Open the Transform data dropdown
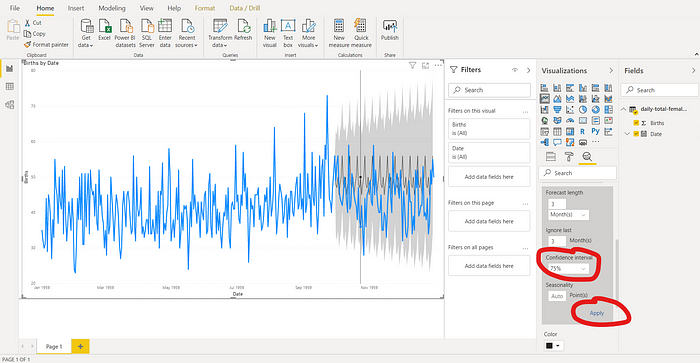700x363 pixels. pyautogui.click(x=220, y=33)
